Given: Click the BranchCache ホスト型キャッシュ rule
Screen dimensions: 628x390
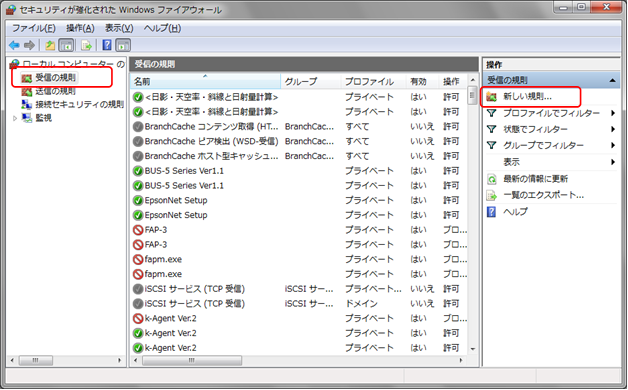Looking at the screenshot, I should click(211, 156).
